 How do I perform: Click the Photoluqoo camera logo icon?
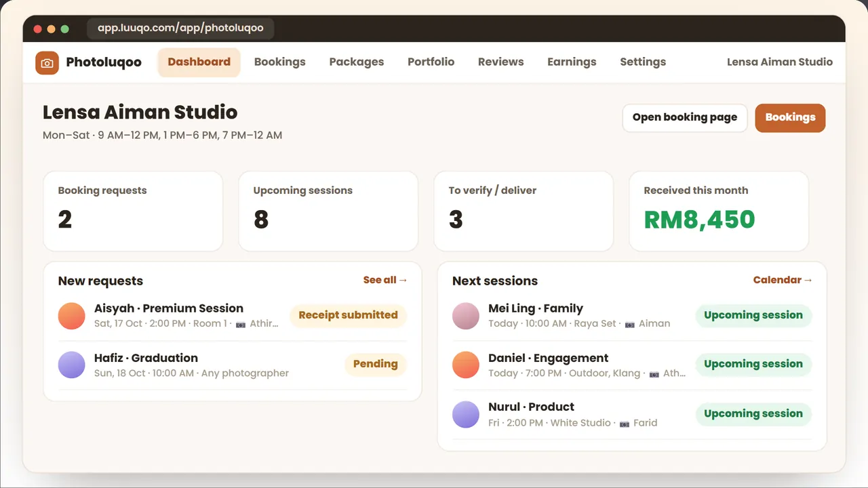click(x=47, y=62)
